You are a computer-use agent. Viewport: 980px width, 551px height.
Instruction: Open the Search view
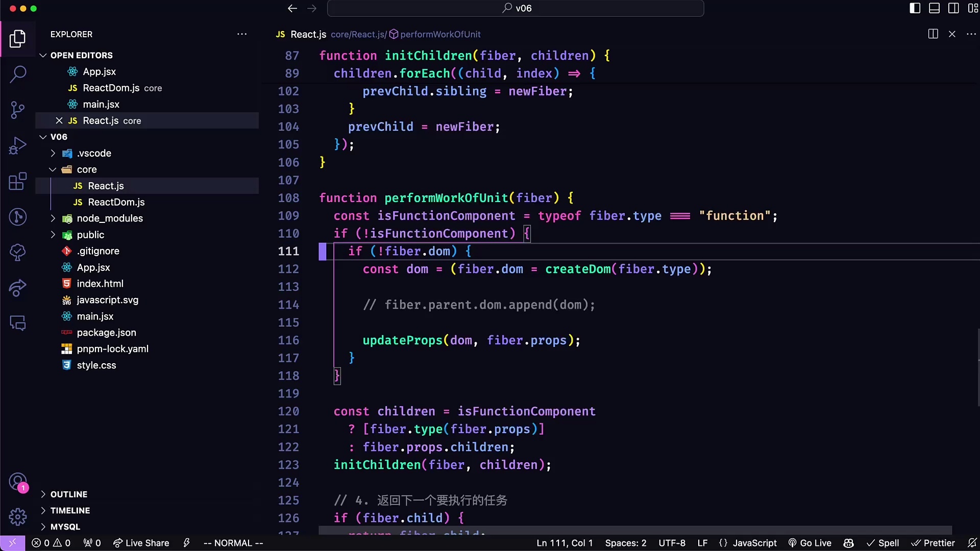point(18,74)
